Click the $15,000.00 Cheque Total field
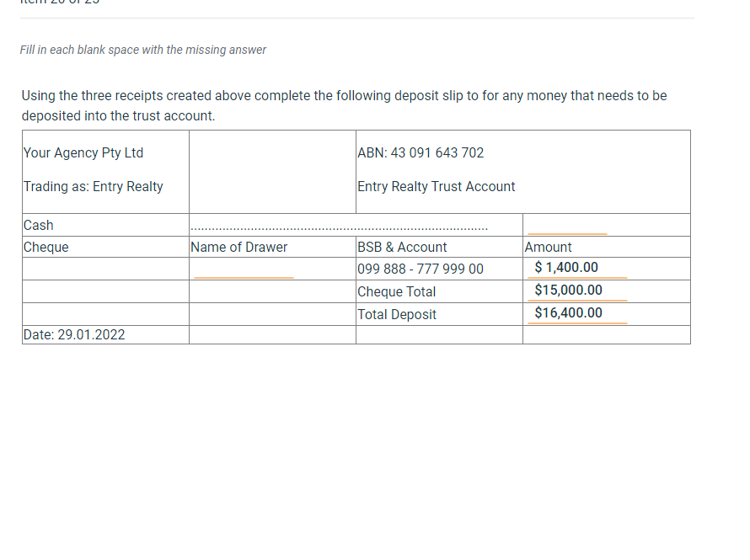The width and height of the screenshot is (750, 560). pos(577,291)
